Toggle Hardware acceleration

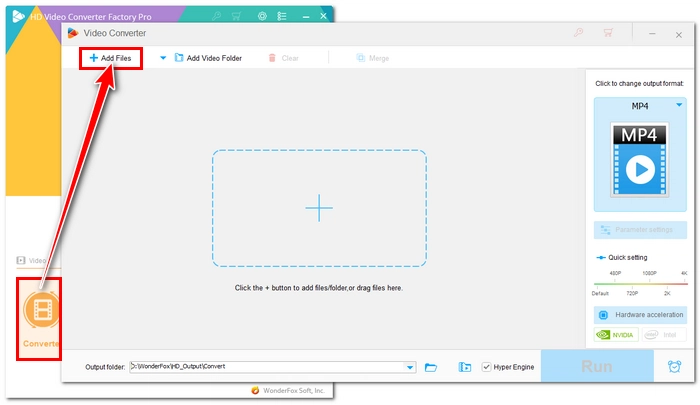click(640, 315)
